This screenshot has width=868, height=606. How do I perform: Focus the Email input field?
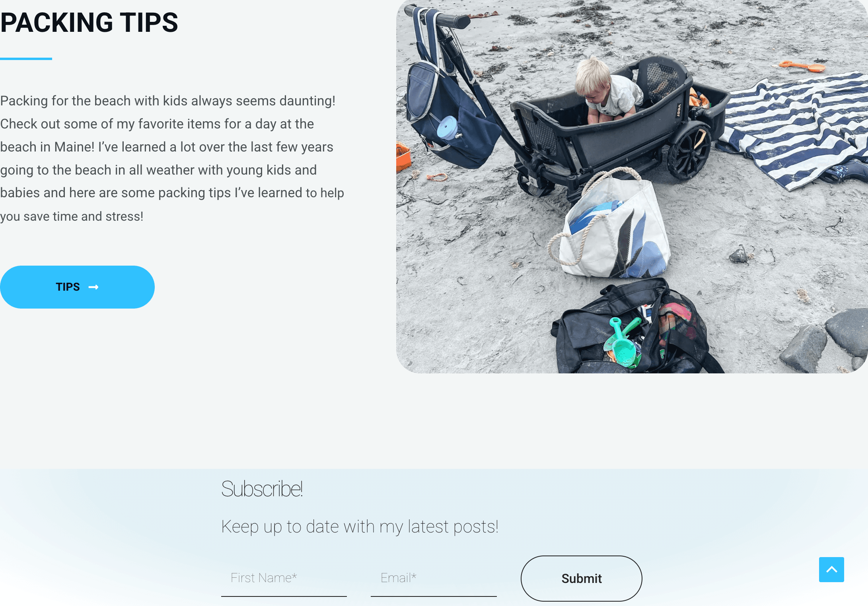(434, 579)
